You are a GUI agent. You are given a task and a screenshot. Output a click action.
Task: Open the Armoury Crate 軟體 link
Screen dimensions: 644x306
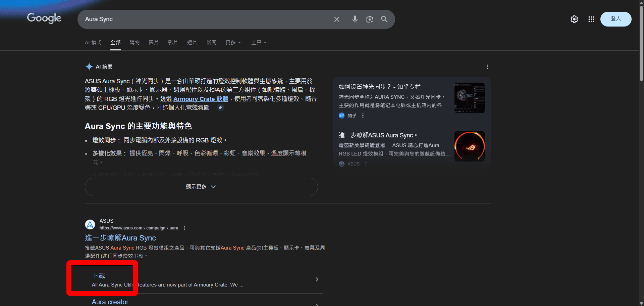[200, 99]
